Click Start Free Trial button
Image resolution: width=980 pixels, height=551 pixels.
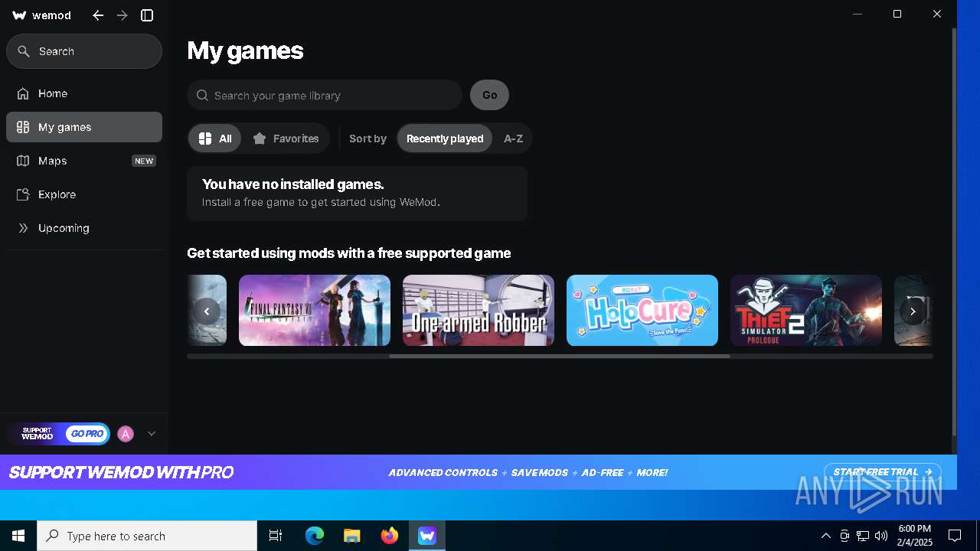tap(882, 472)
